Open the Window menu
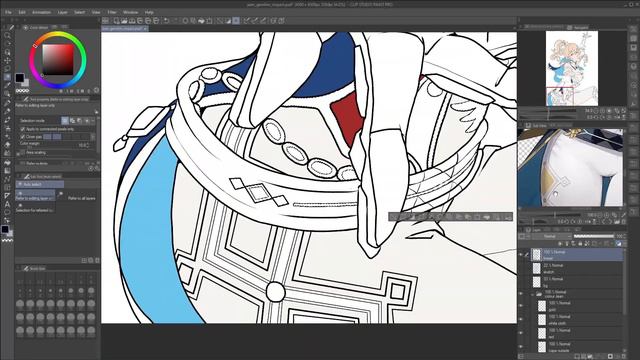Screen dimensions: 640x360 click(131, 12)
